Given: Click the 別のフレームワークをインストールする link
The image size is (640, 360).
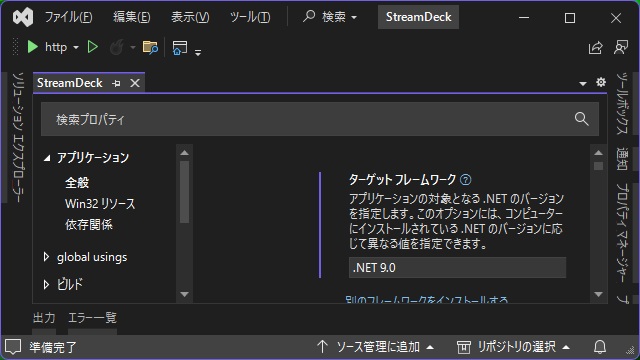Looking at the screenshot, I should tap(427, 300).
